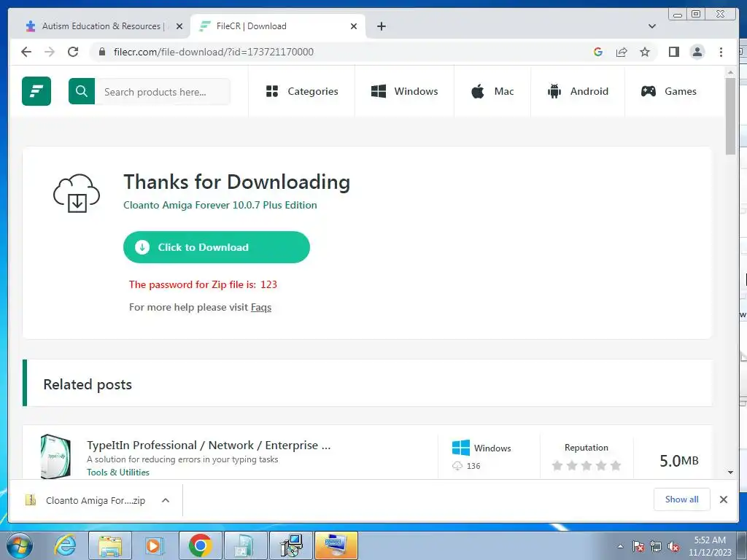Open Cloanto Amiga Forever product link
This screenshot has height=560, width=747.
click(220, 205)
